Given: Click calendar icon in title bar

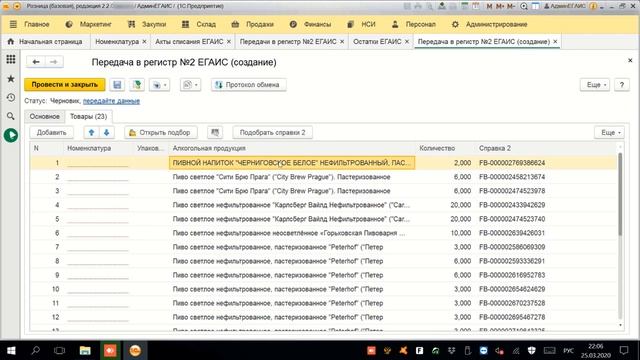Looking at the screenshot, I should (x=476, y=6).
